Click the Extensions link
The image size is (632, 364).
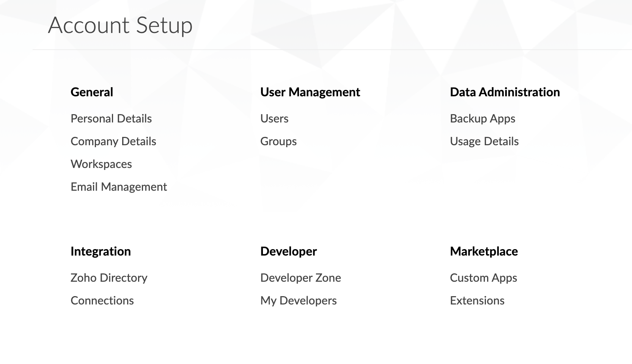(x=477, y=301)
